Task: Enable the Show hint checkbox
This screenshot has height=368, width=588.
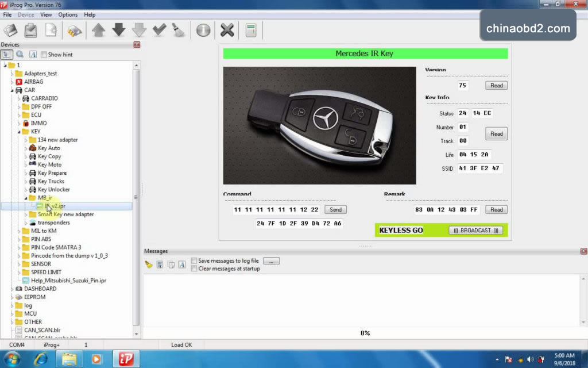Action: coord(44,55)
